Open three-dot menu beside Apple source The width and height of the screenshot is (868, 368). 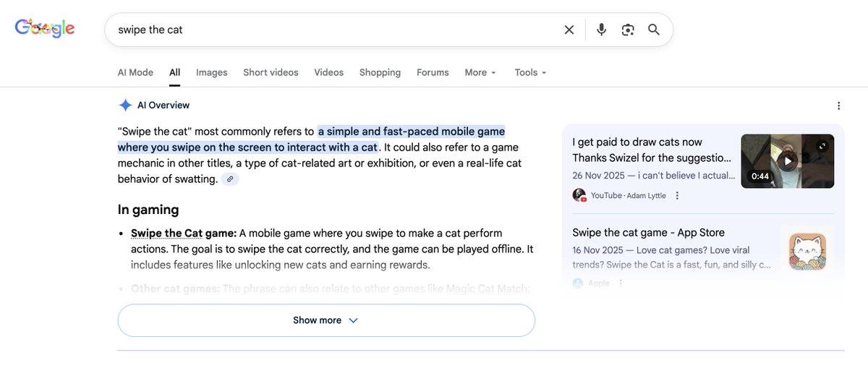tap(620, 283)
